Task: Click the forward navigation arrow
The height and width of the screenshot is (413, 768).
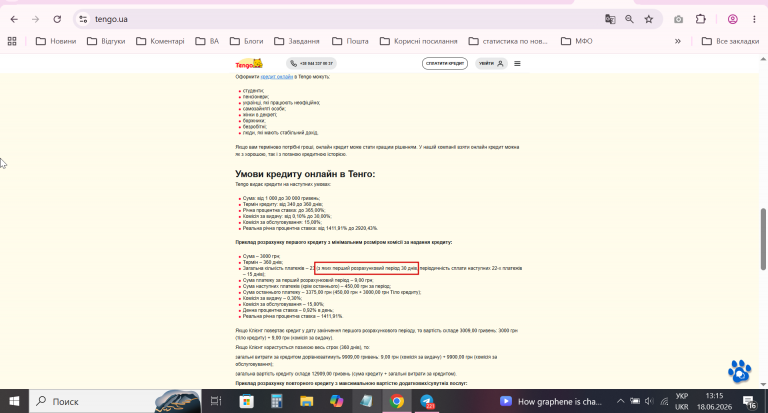Action: [35, 19]
